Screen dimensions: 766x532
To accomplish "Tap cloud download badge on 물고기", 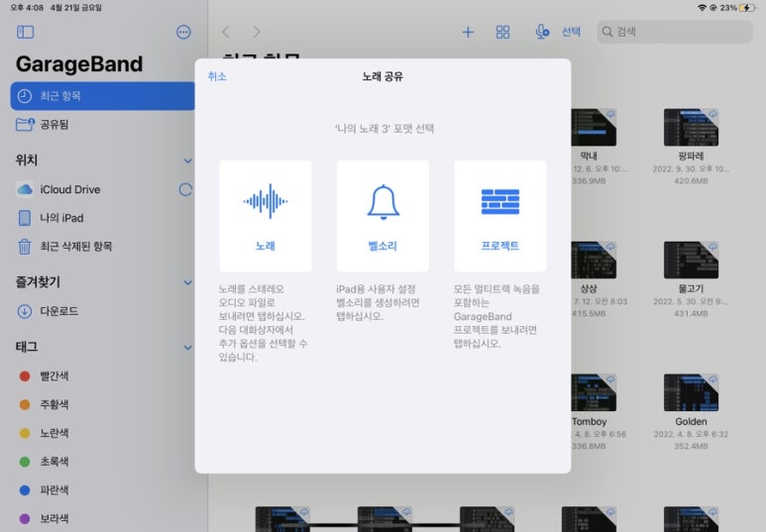I will click(x=712, y=247).
